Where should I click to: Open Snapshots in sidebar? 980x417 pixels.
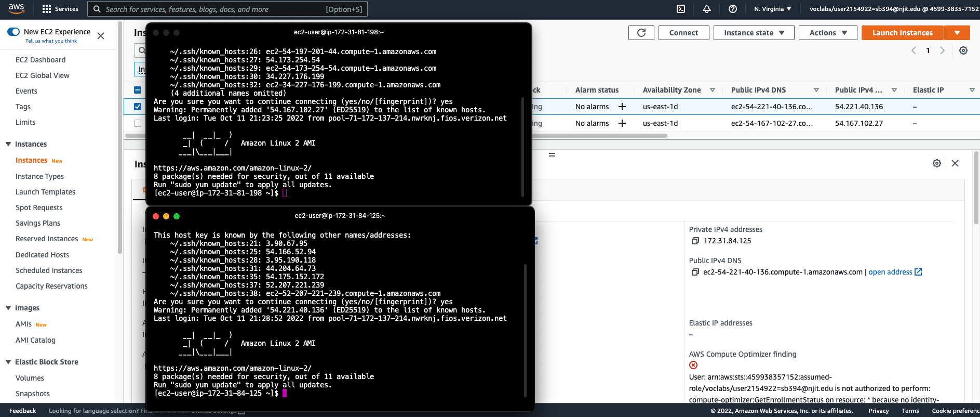(33, 394)
